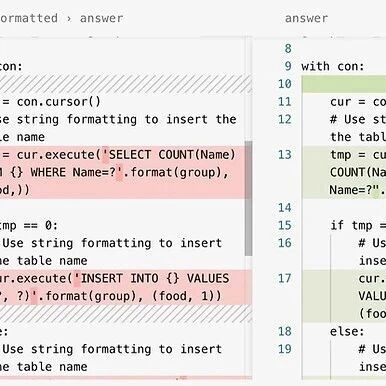Click line number 15 in gutter

coord(285,225)
